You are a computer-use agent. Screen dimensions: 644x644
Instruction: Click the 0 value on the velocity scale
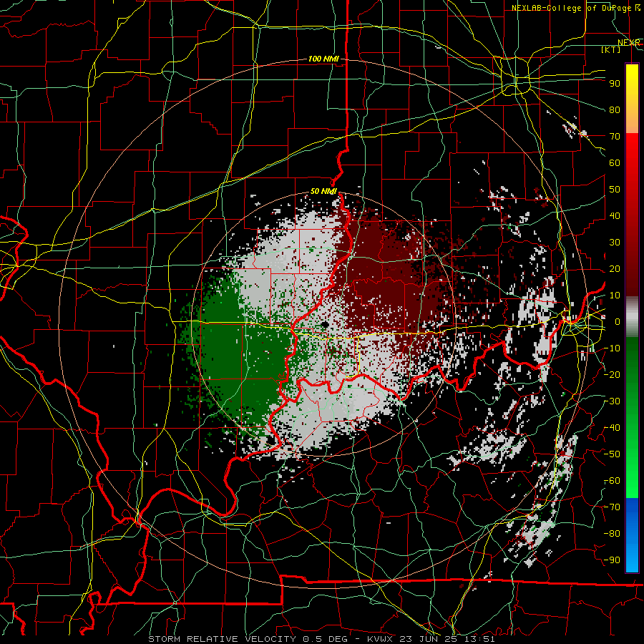pos(618,321)
